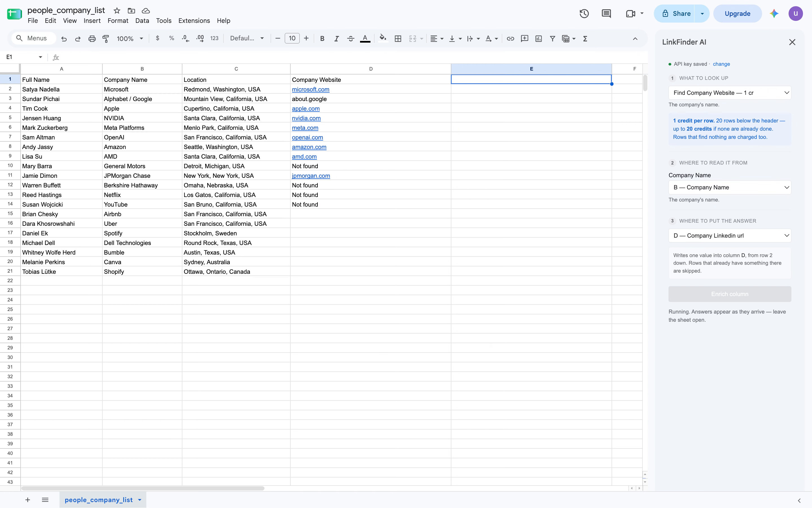Click the Share button
The height and width of the screenshot is (508, 812).
click(x=674, y=14)
